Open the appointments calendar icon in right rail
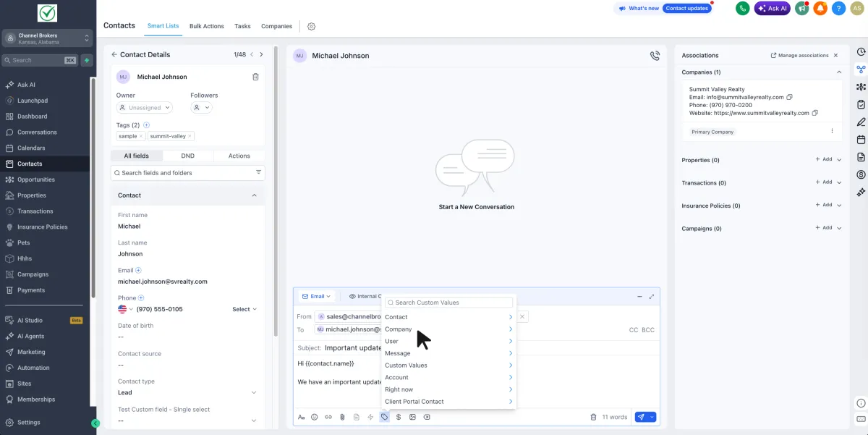Image resolution: width=868 pixels, height=435 pixels. tap(861, 140)
